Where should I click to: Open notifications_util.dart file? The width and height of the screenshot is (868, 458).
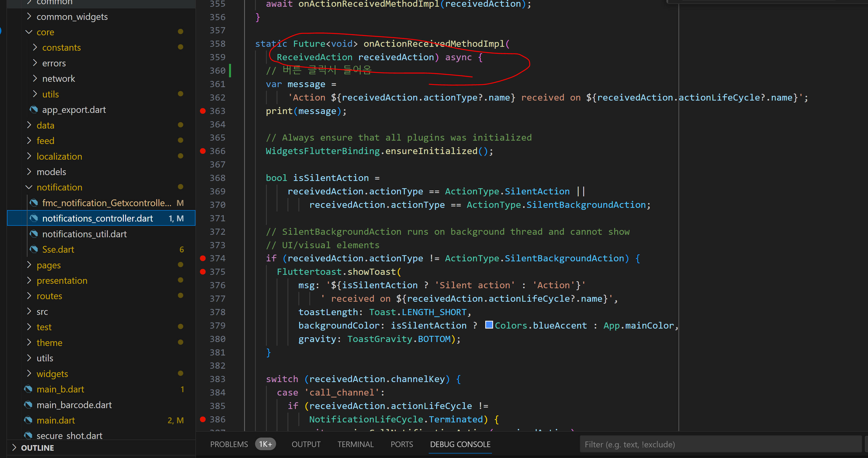click(84, 234)
